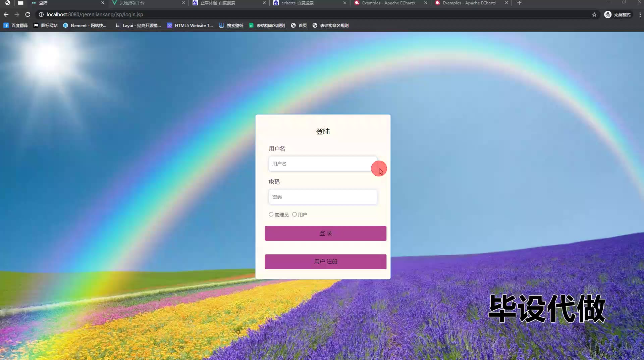Viewport: 644px width, 360px height.
Task: Bookmark this page with the star icon
Action: (594, 14)
